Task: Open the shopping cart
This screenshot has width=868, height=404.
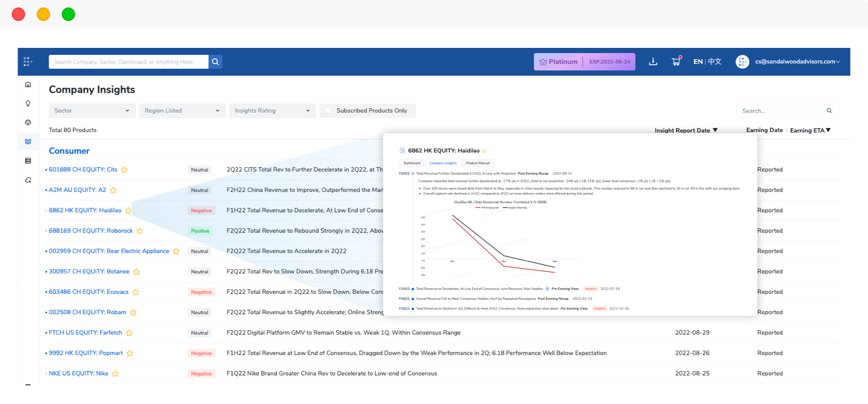Action: pos(676,61)
